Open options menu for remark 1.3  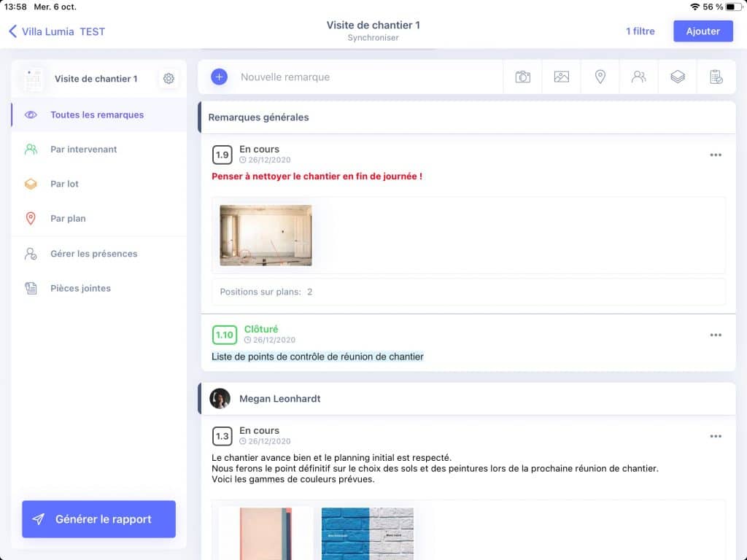coord(715,436)
